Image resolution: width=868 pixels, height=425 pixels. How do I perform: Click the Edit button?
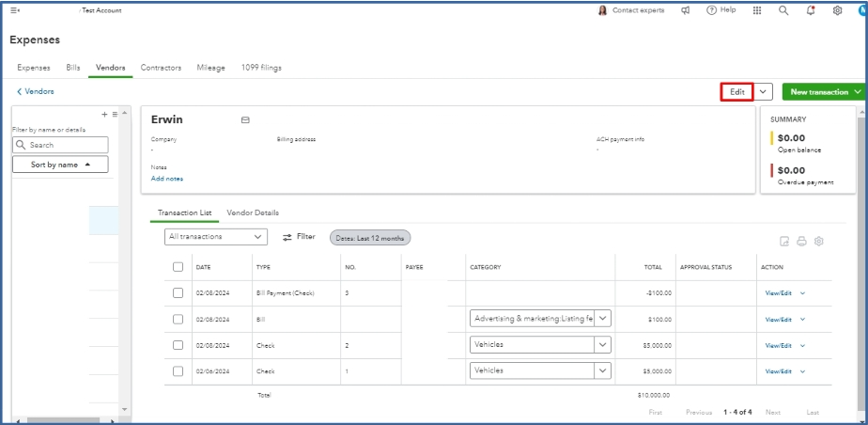[x=737, y=92]
